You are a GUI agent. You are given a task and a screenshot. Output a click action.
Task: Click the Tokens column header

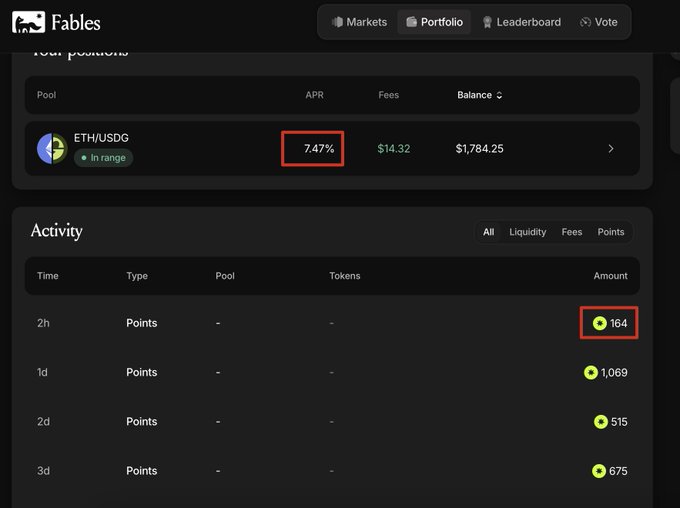point(345,276)
